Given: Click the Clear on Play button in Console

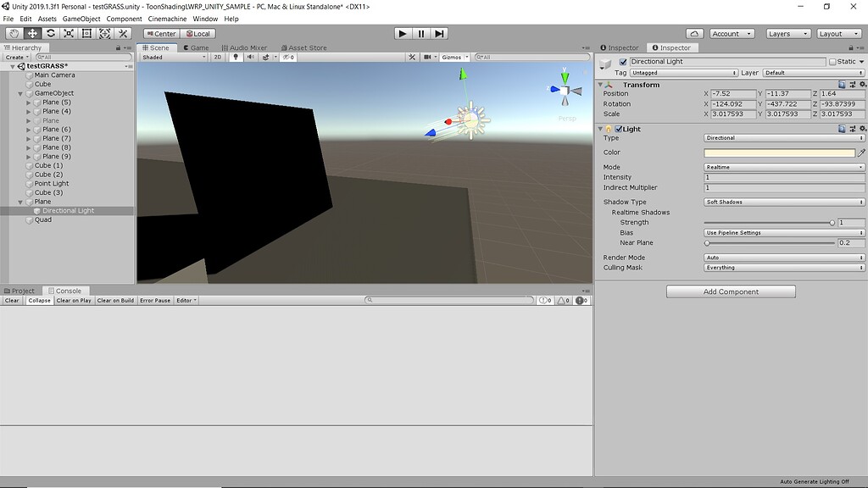Looking at the screenshot, I should (72, 300).
